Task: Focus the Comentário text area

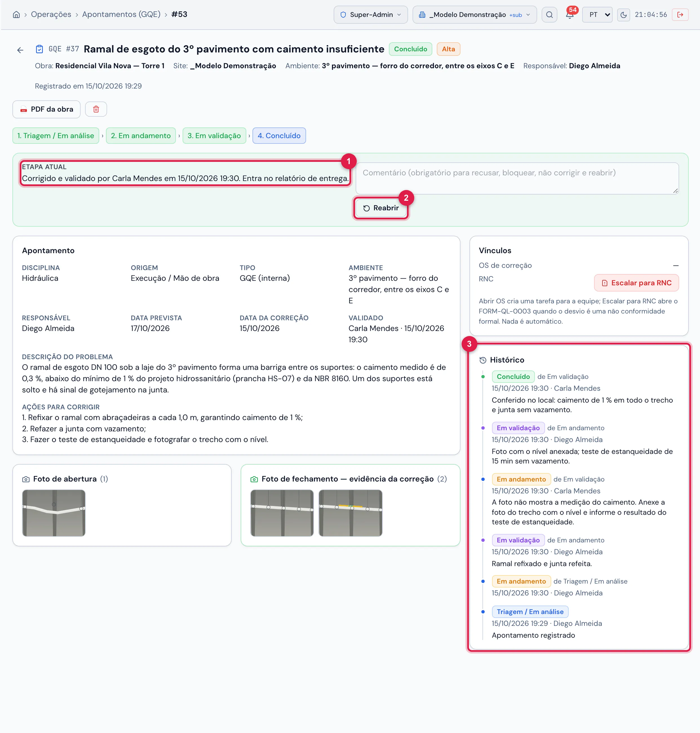Action: coord(517,178)
